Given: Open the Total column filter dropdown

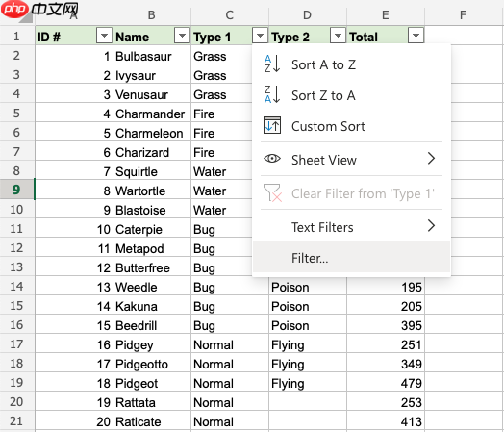Looking at the screenshot, I should click(x=416, y=36).
